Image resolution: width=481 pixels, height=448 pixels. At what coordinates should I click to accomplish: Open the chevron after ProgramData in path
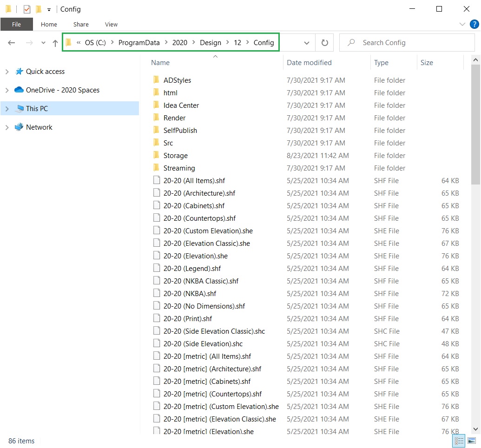point(166,42)
